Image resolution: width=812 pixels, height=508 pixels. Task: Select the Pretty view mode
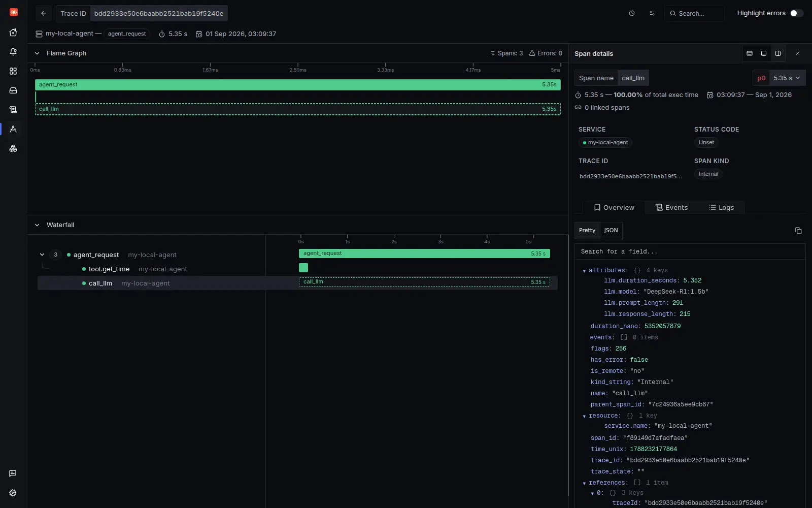point(587,231)
